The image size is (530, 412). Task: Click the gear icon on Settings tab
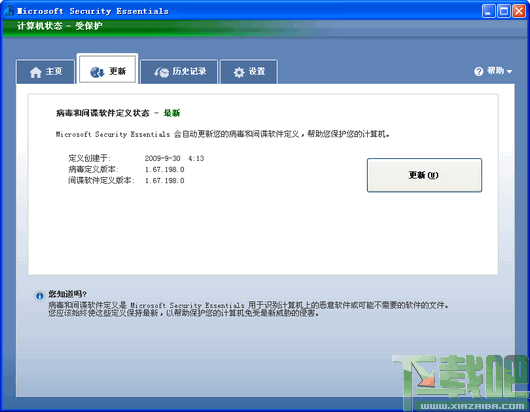coord(239,72)
